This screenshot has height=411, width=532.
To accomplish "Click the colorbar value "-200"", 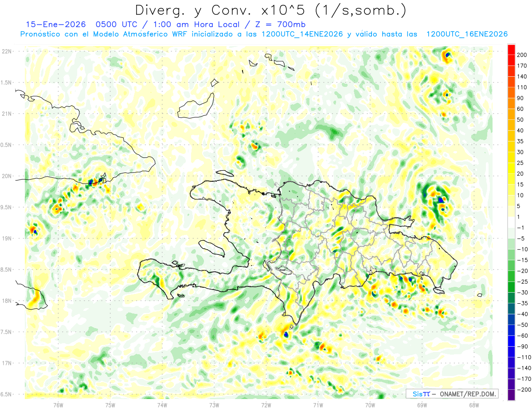I will tap(524, 389).
